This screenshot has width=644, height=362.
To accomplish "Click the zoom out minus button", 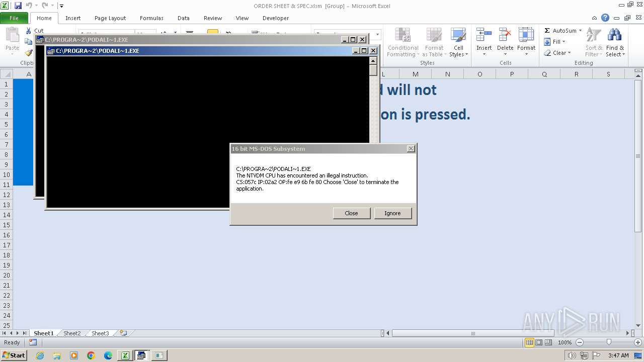I will click(579, 342).
